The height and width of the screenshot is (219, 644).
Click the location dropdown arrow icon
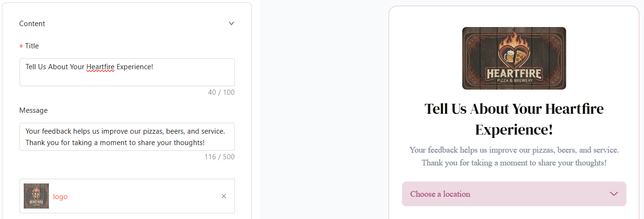[x=614, y=194]
